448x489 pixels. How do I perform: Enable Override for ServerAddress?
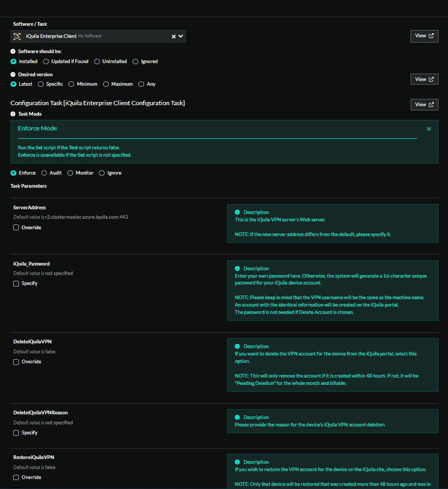16,228
